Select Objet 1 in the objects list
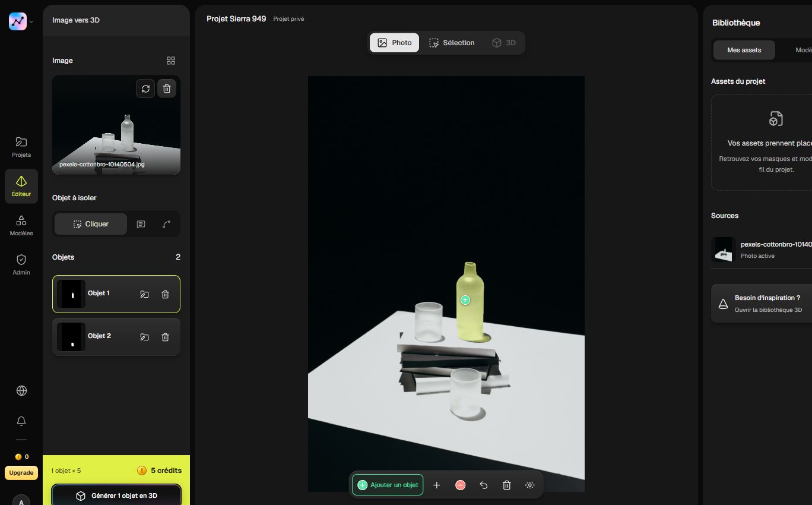Image resolution: width=812 pixels, height=505 pixels. point(116,294)
